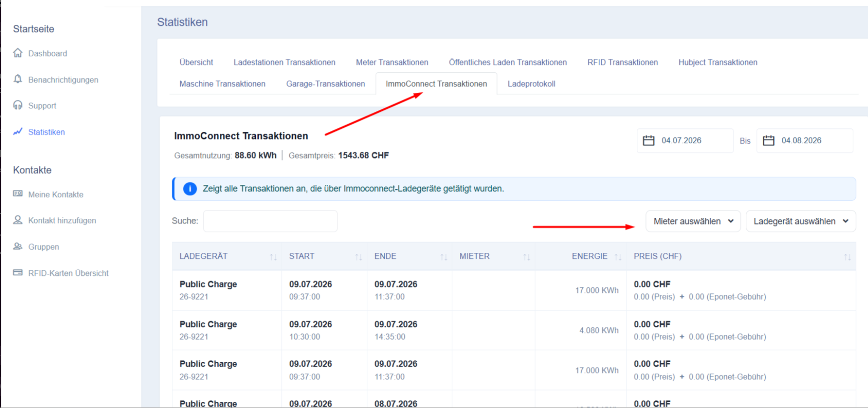
Task: Click the Benachrichtigungen bell icon
Action: (18, 79)
